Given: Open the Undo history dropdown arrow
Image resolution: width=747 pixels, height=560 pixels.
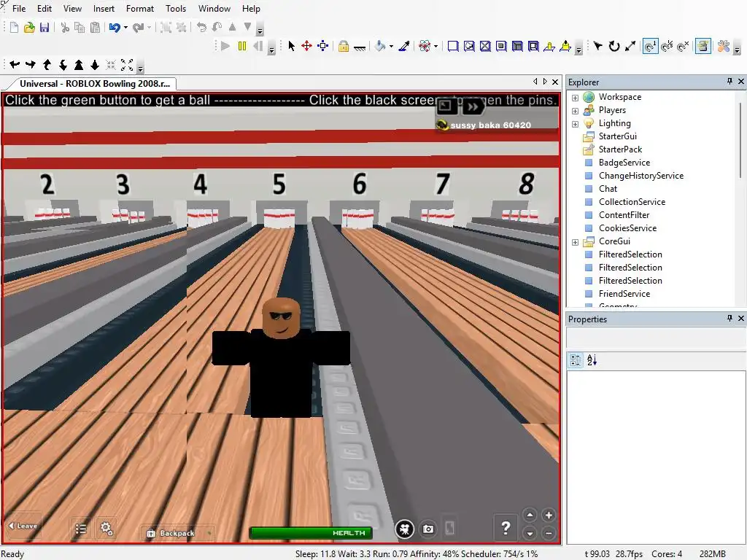Looking at the screenshot, I should coord(125,28).
